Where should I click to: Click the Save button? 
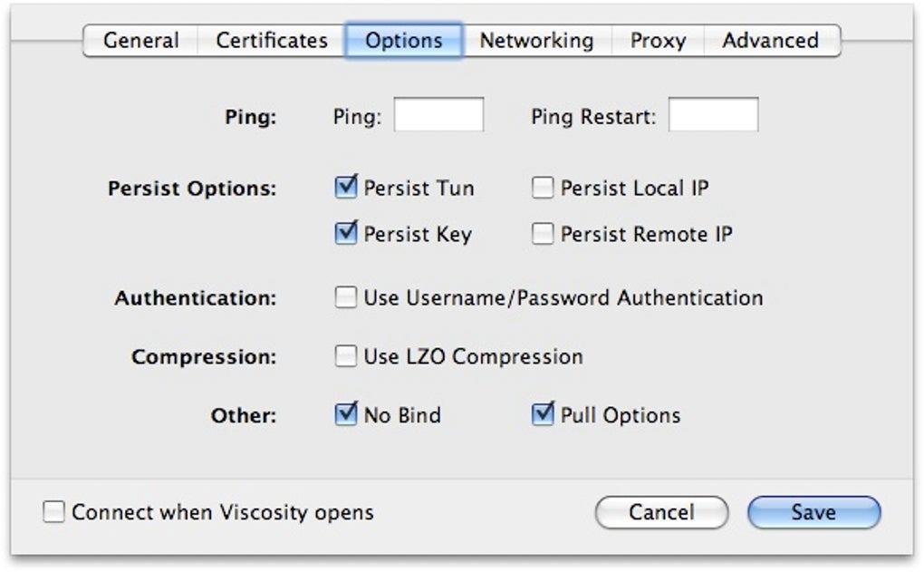813,512
